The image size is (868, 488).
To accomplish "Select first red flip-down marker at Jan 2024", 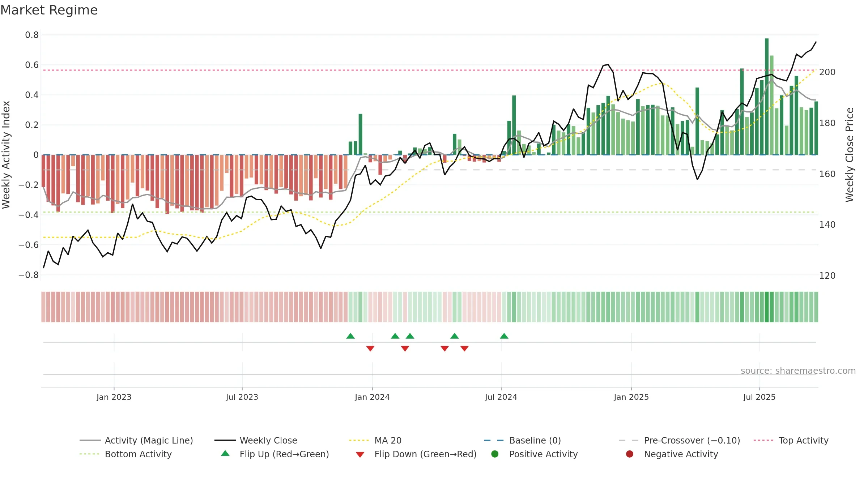I will [x=370, y=348].
